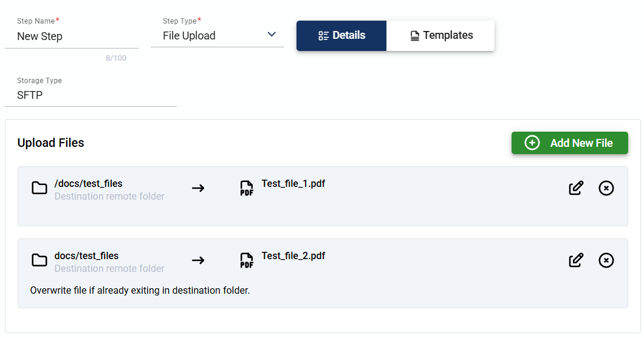Click the folder icon beside /docs/test_files
The width and height of the screenshot is (644, 338).
(x=39, y=188)
